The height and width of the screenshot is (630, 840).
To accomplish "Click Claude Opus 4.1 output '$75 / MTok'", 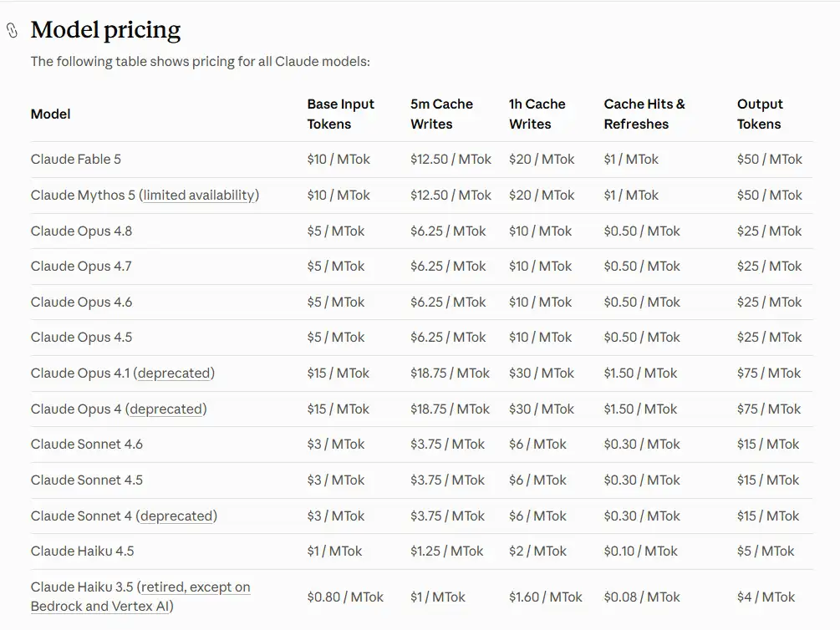I will point(769,373).
